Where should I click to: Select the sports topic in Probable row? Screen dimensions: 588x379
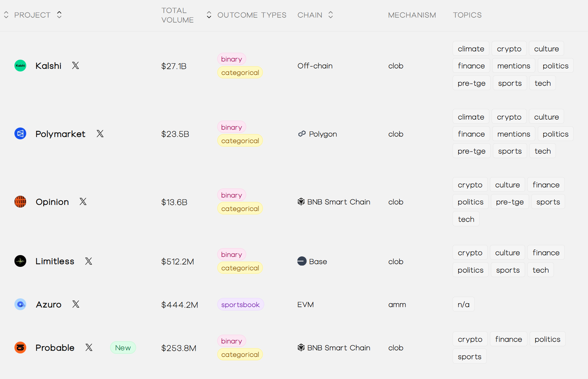(x=470, y=356)
